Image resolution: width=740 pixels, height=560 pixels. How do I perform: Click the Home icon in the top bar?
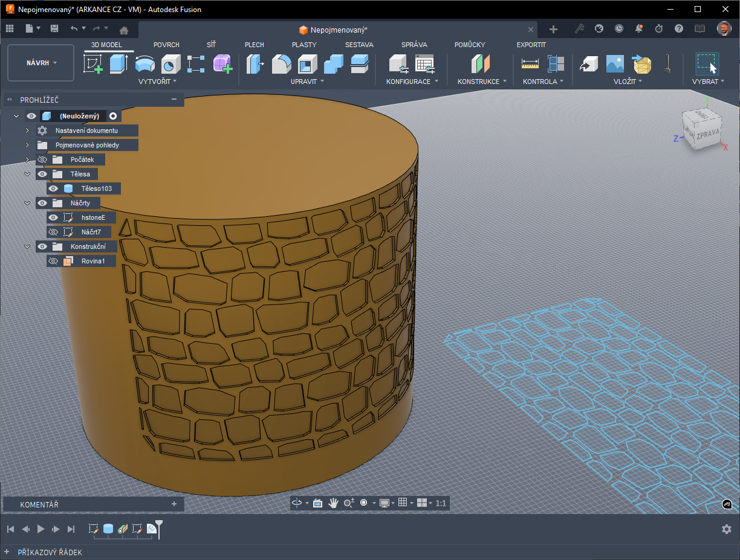click(x=124, y=30)
